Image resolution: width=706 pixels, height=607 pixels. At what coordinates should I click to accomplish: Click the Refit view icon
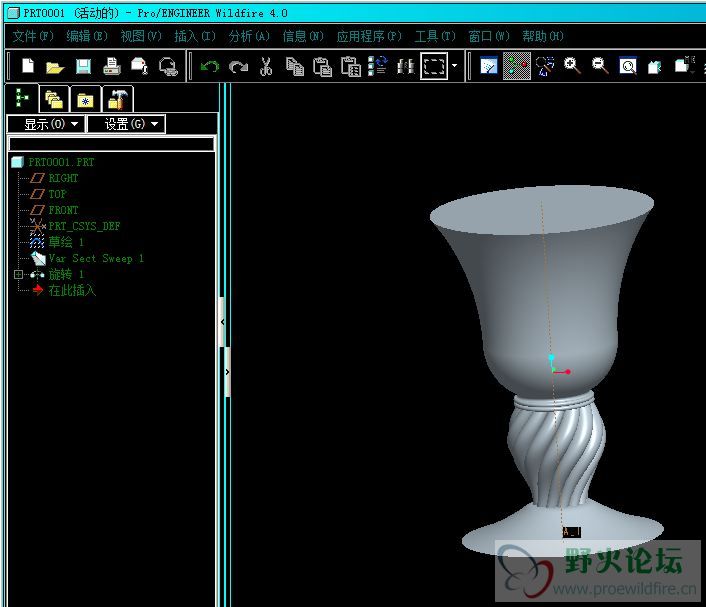[x=628, y=66]
